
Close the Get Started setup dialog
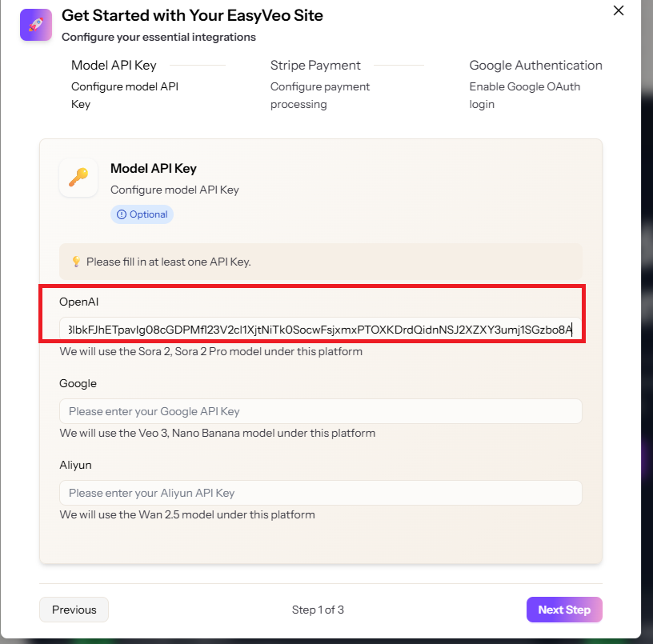pyautogui.click(x=618, y=10)
